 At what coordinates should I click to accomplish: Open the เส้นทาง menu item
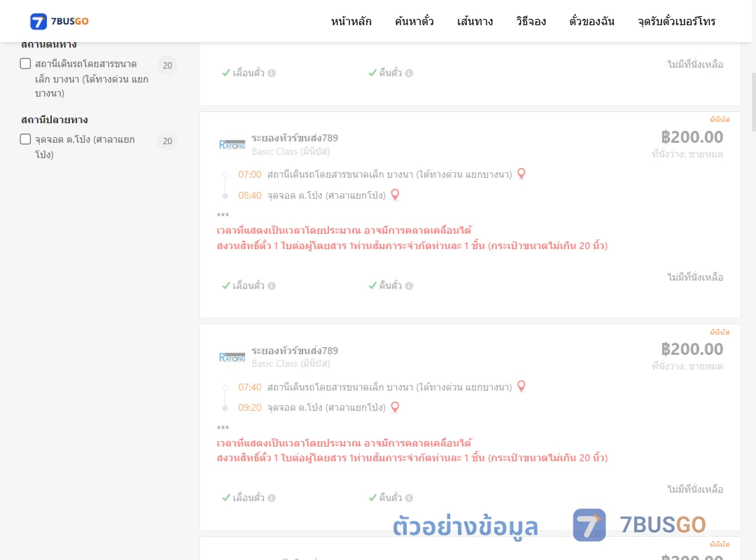coord(475,21)
